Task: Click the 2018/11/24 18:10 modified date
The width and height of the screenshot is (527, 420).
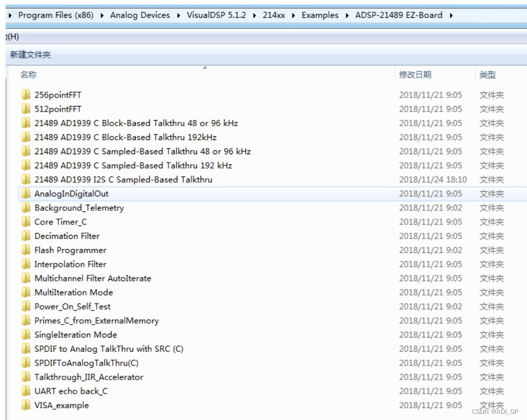Action: (x=433, y=179)
